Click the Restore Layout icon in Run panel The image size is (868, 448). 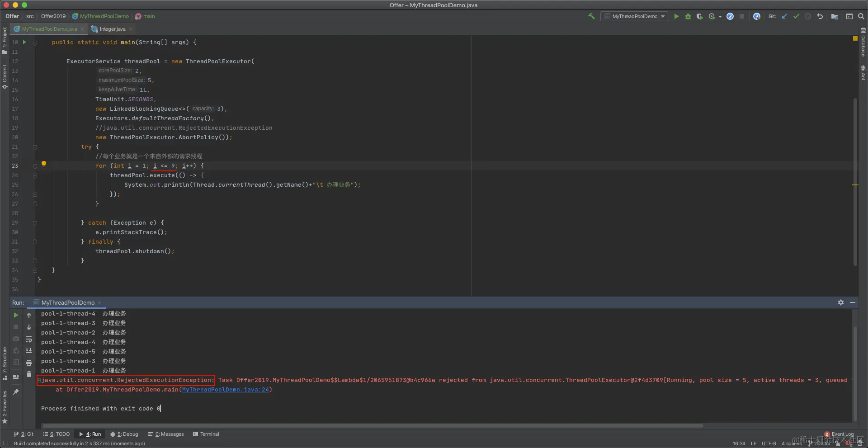click(x=16, y=377)
